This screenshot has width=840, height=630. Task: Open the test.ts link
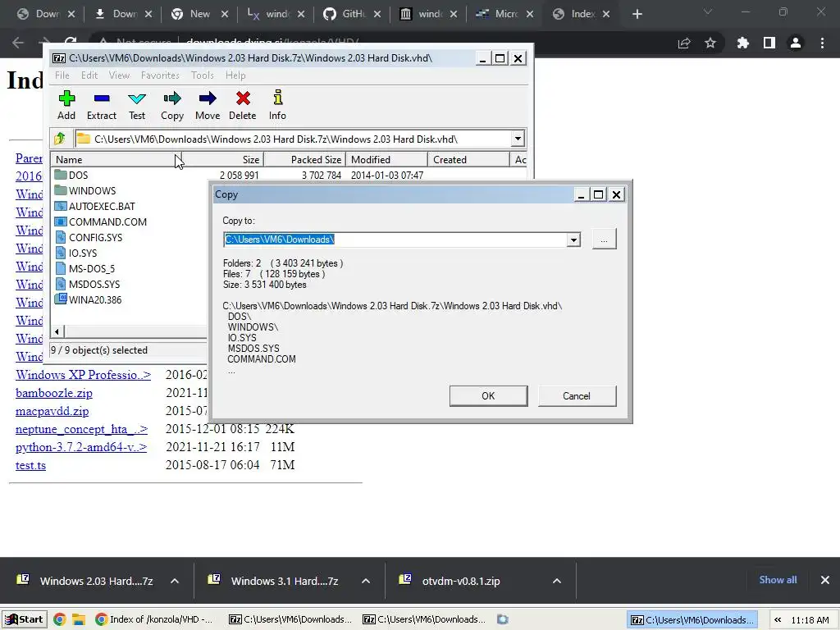pos(30,465)
